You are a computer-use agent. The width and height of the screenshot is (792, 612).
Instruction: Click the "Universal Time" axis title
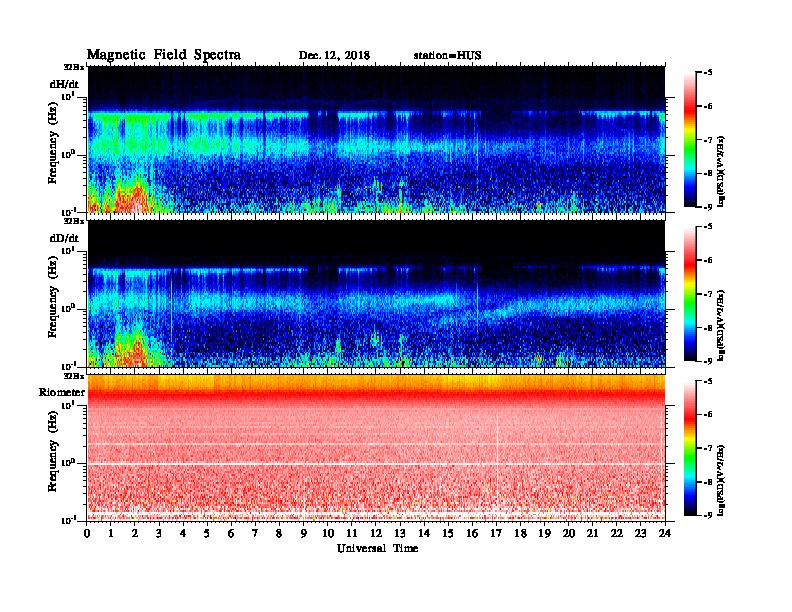(377, 548)
